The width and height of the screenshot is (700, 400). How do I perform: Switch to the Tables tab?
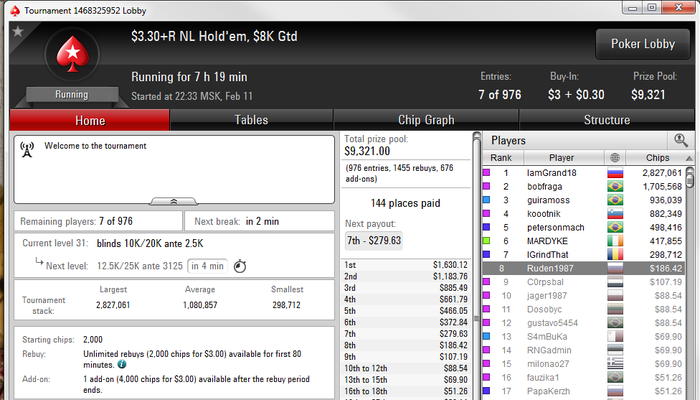click(x=251, y=120)
